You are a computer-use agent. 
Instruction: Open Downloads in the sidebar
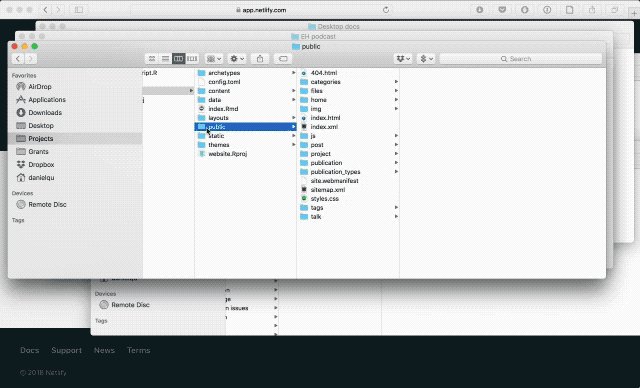coord(75,113)
